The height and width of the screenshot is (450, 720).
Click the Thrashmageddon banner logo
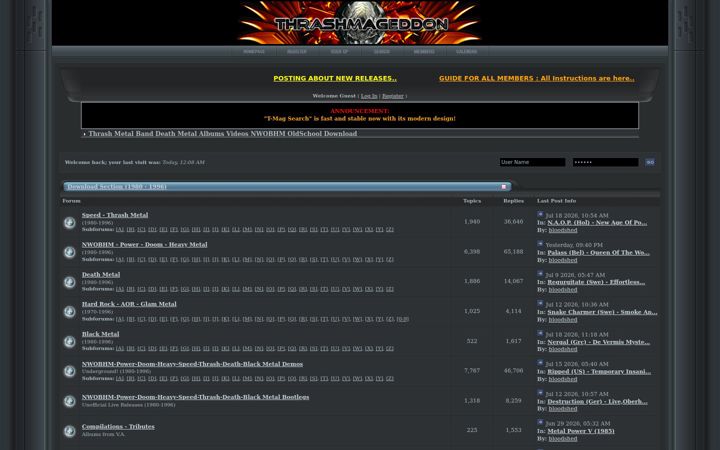pos(360,22)
